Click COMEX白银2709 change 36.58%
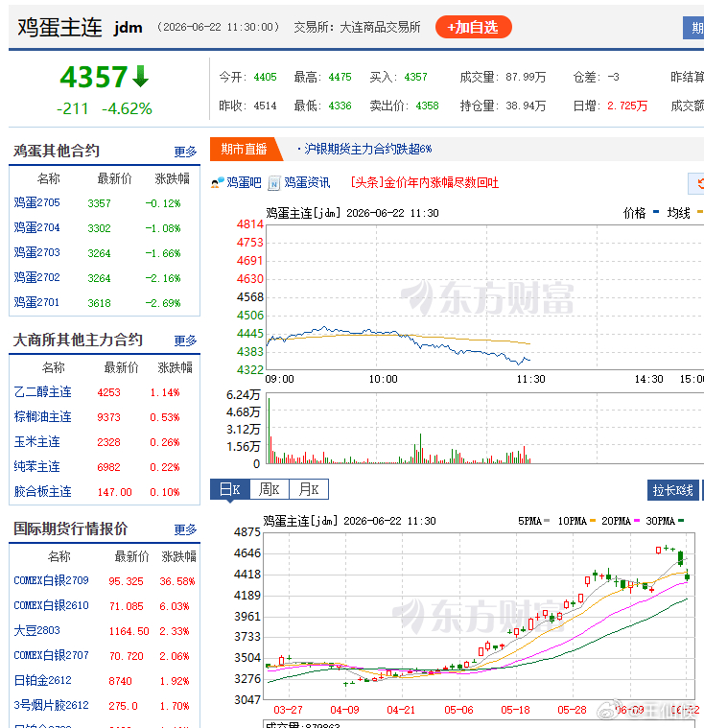704x728 pixels. click(177, 581)
